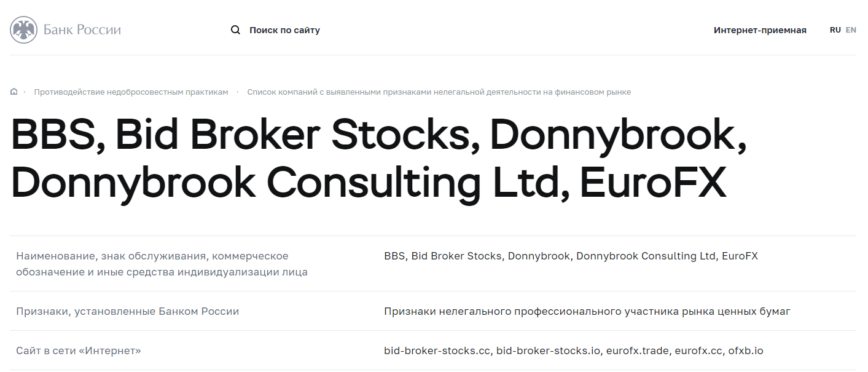Go to the home page via breadcrumb house icon
Screen dimensions: 868x372
tap(14, 92)
